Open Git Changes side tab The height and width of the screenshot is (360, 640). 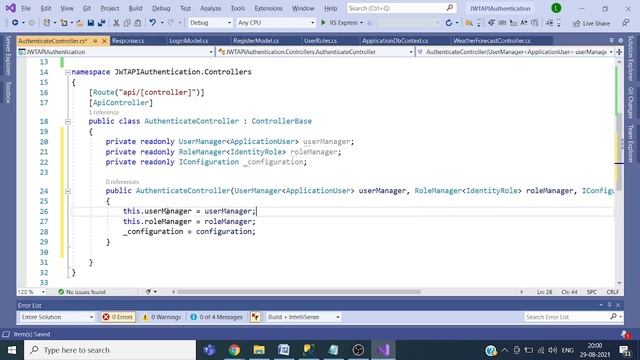coord(631,102)
